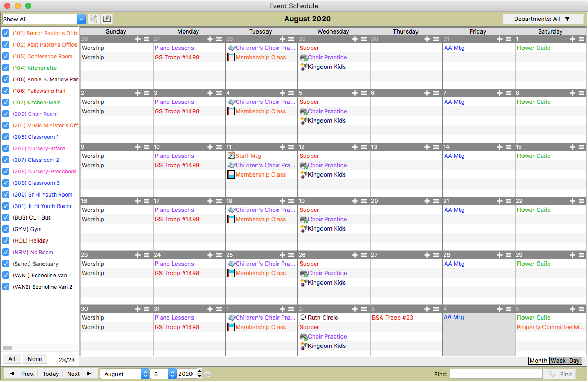Viewport: 588px width, 382px height.
Task: Uncheck the (Sanct) Sanctuary checkbox
Action: 6,264
